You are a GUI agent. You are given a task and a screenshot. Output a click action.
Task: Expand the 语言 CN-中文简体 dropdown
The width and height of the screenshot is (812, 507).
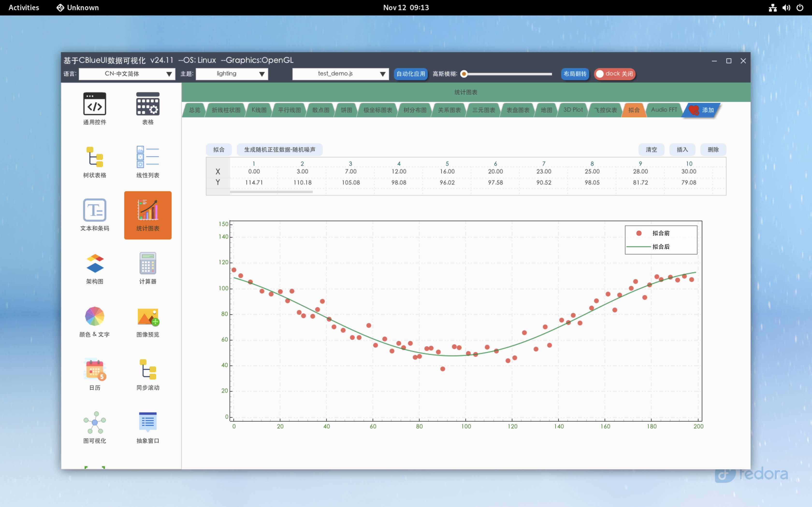(x=127, y=74)
